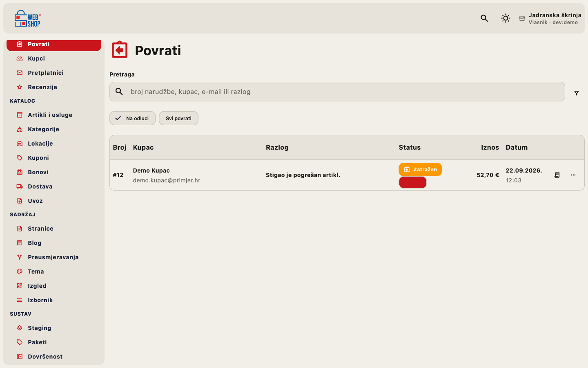Open the global search magnifier in header
The image size is (588, 368).
tap(484, 18)
